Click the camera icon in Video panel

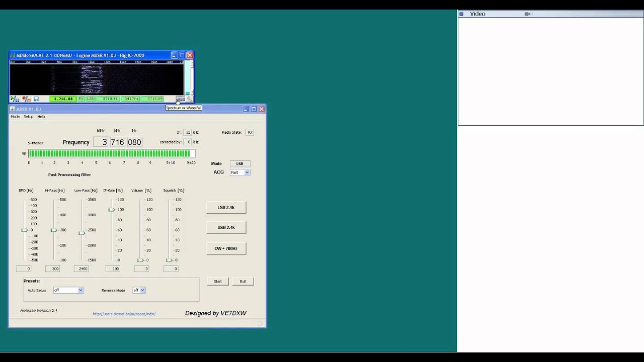click(527, 14)
